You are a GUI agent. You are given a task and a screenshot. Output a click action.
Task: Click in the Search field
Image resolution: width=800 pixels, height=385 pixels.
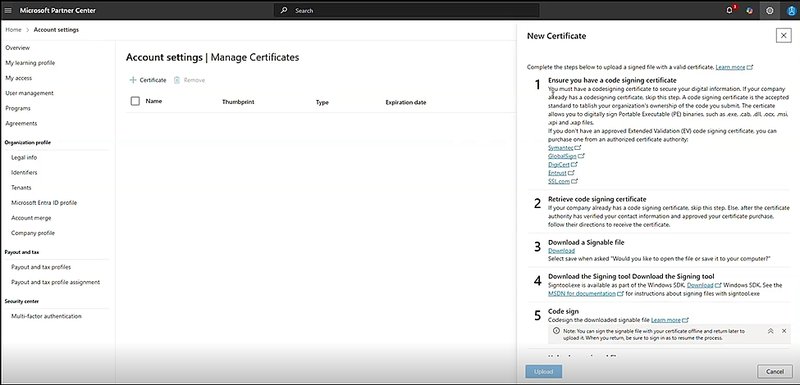(407, 10)
